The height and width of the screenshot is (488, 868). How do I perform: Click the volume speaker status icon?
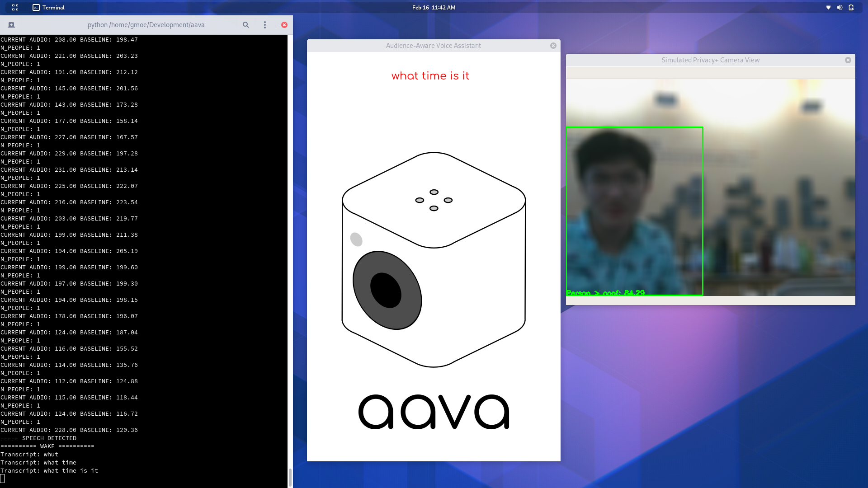(840, 7)
